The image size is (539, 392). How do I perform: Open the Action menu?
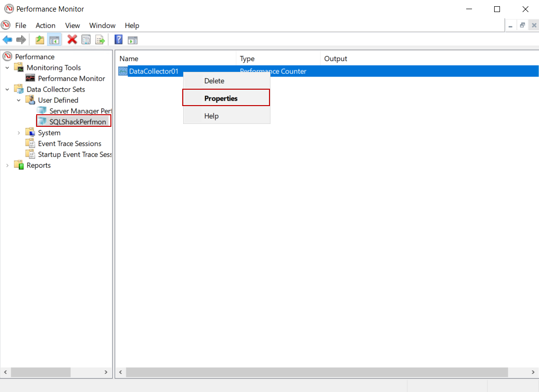pyautogui.click(x=45, y=26)
